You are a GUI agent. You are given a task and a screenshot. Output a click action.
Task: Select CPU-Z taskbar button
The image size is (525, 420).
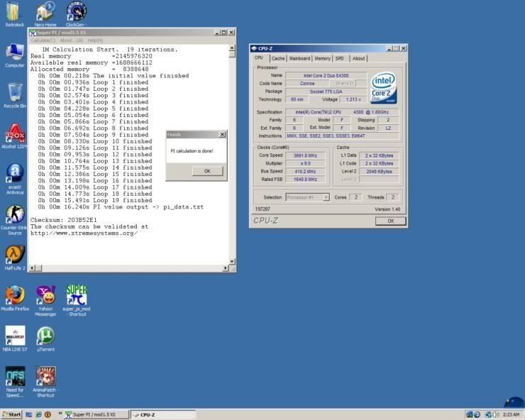pyautogui.click(x=163, y=414)
